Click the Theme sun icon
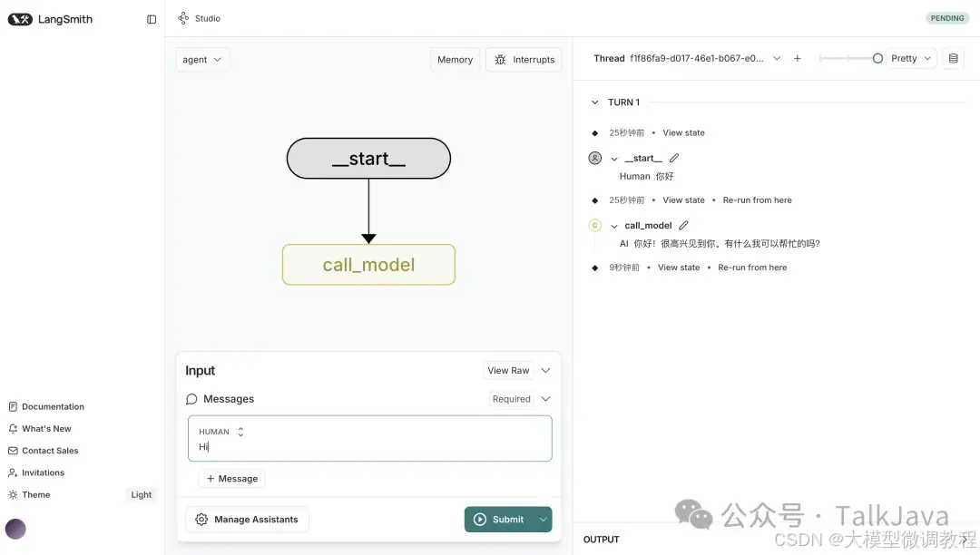 click(13, 494)
